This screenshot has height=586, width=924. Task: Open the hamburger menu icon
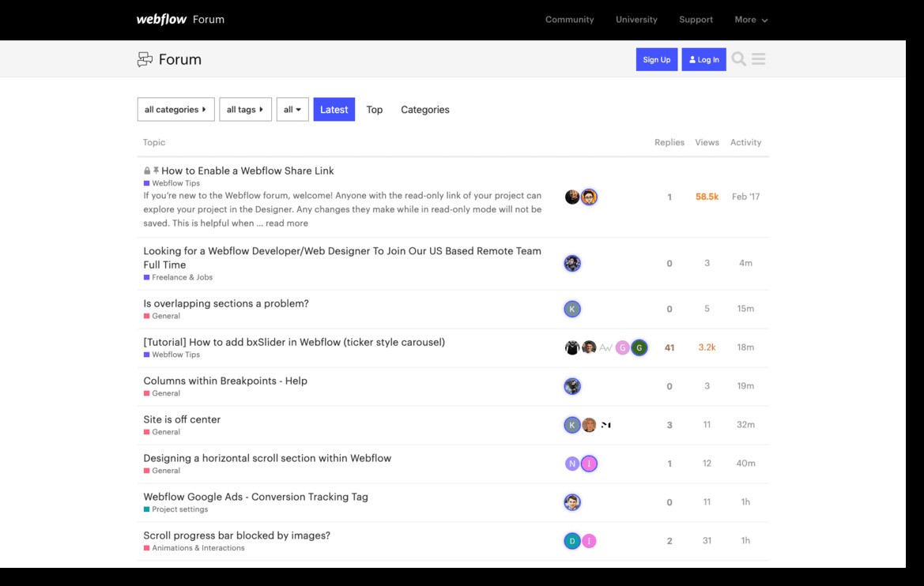(x=759, y=59)
